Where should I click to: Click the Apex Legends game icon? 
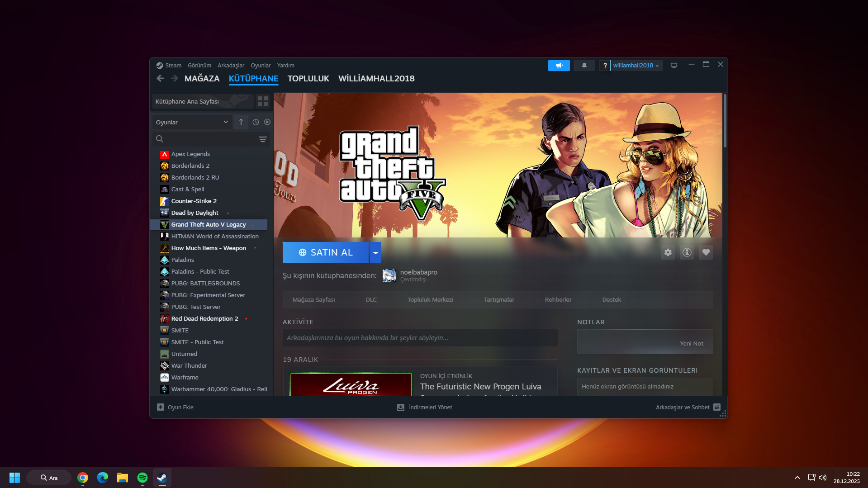165,154
